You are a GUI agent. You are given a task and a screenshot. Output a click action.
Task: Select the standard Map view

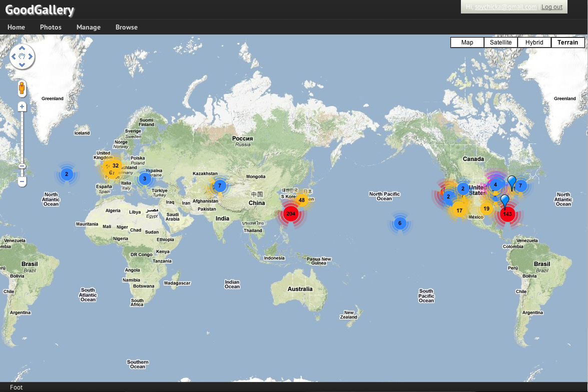(467, 42)
